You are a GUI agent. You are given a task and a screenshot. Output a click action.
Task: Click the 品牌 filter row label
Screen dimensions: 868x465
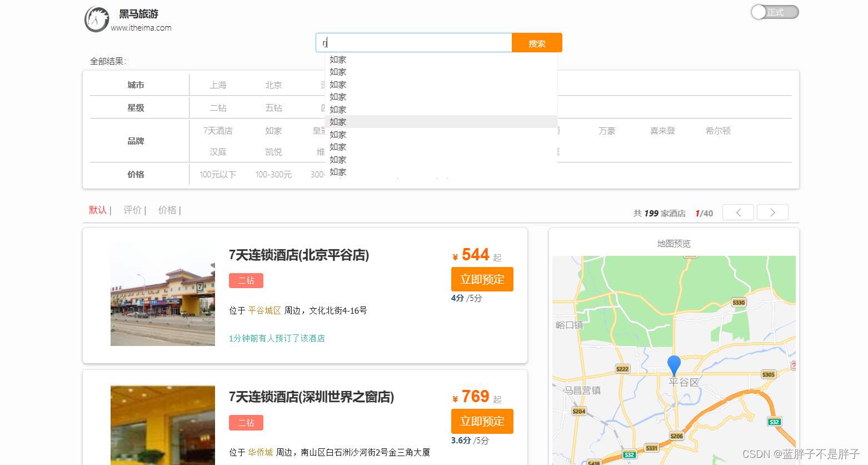pyautogui.click(x=136, y=141)
